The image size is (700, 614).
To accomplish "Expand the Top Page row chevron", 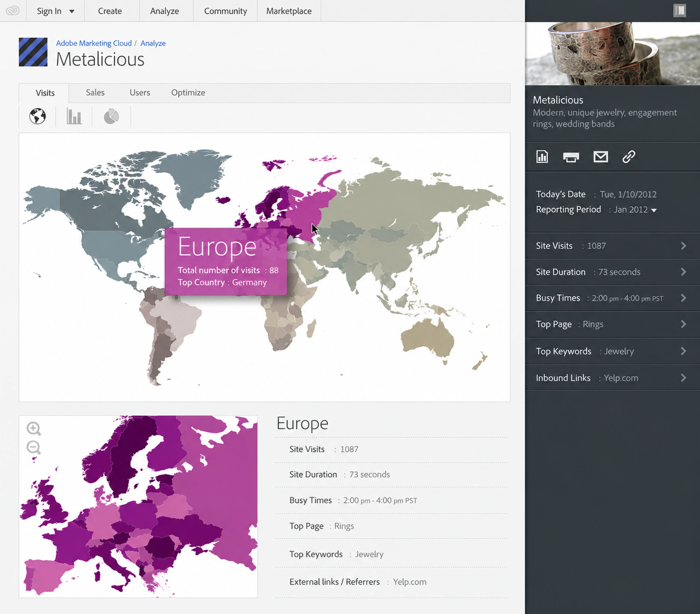I will 683,324.
